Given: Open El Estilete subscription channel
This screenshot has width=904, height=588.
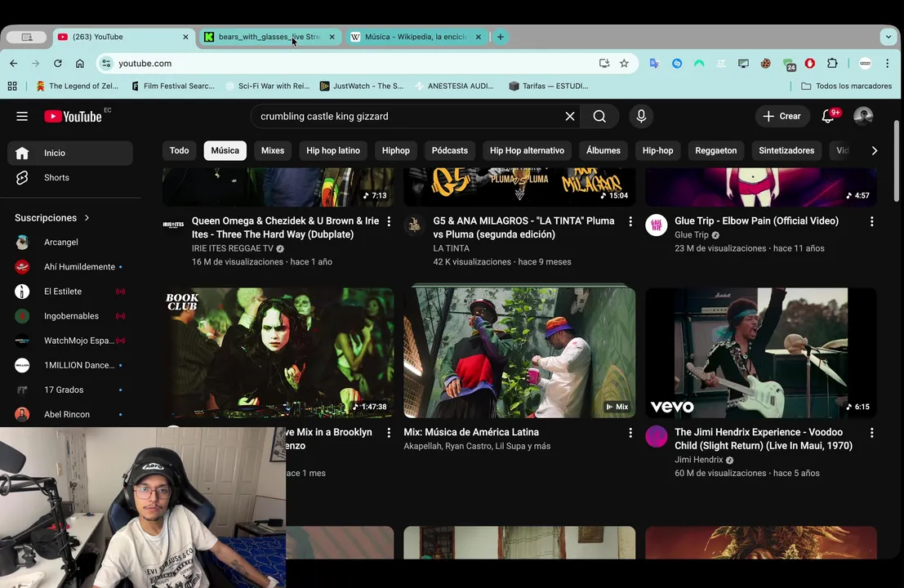Looking at the screenshot, I should coord(69,292).
